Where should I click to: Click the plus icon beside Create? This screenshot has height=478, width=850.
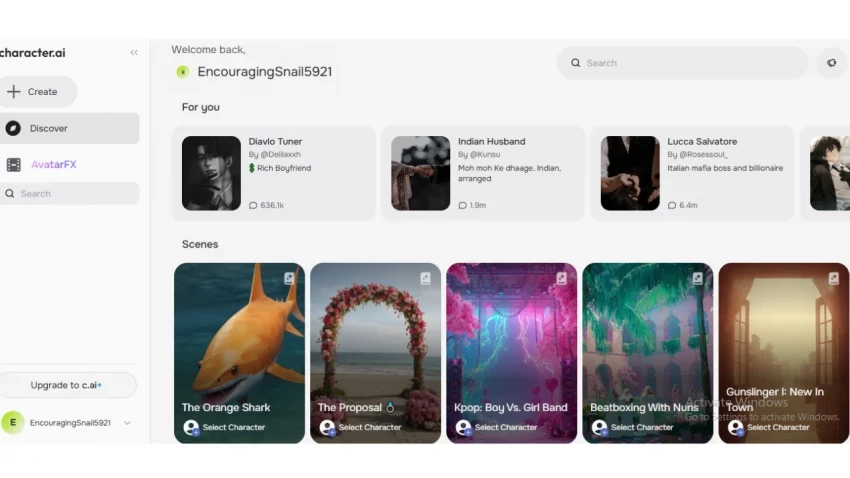pos(14,92)
